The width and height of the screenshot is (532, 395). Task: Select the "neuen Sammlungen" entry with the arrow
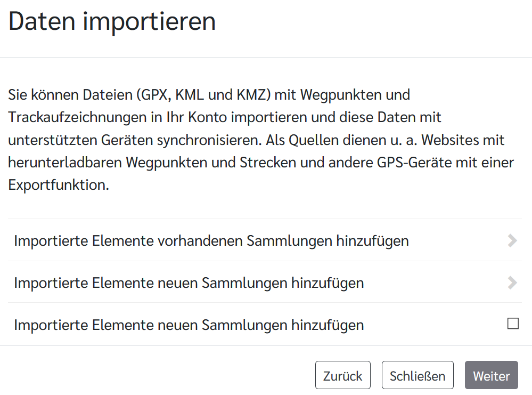(x=189, y=283)
